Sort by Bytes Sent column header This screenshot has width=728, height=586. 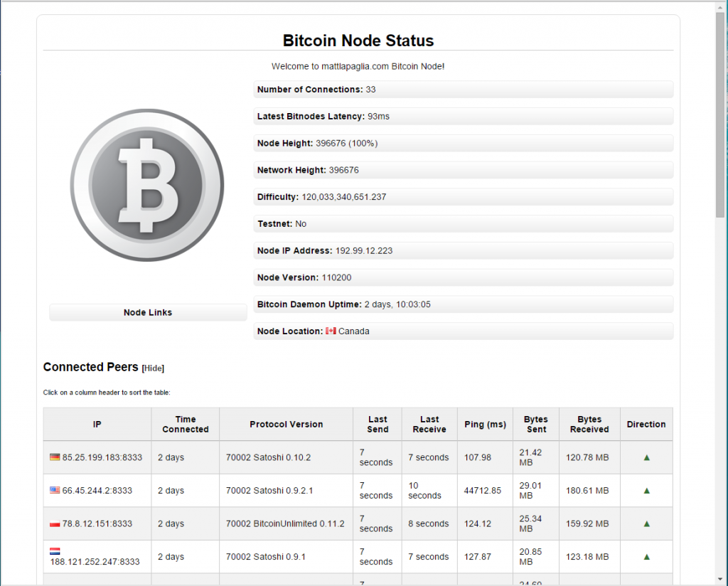pyautogui.click(x=536, y=424)
